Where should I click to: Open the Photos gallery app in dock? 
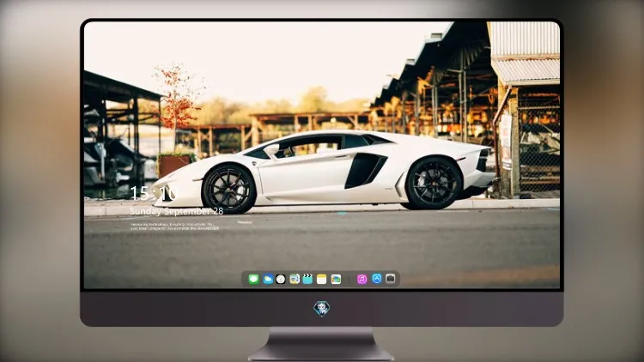[336, 279]
